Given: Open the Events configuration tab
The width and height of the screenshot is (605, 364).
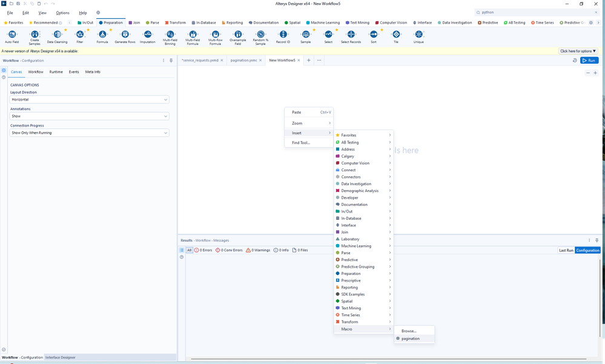Looking at the screenshot, I should click(74, 72).
